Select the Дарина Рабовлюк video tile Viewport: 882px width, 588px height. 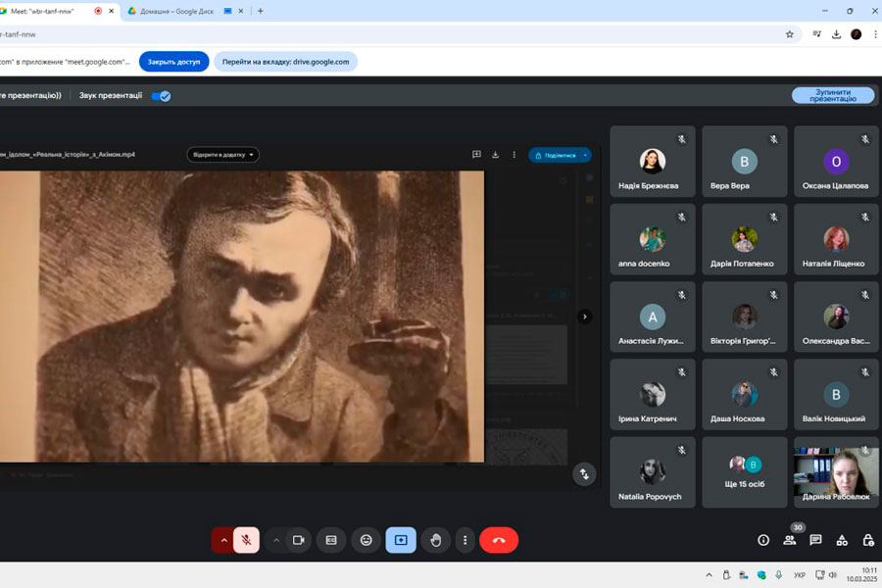click(x=835, y=472)
